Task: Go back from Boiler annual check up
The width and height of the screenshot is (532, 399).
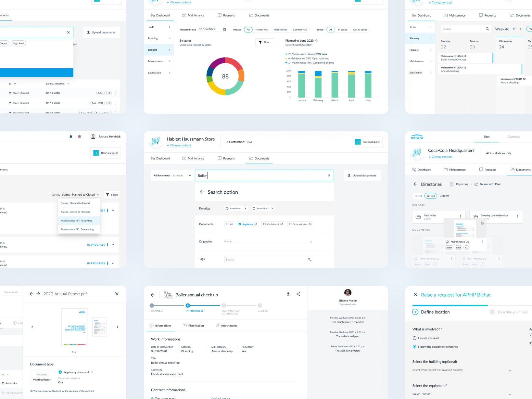Action: pos(153,295)
